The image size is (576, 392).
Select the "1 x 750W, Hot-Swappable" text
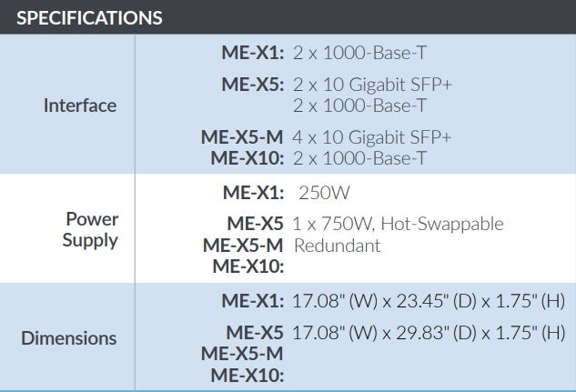click(x=399, y=224)
